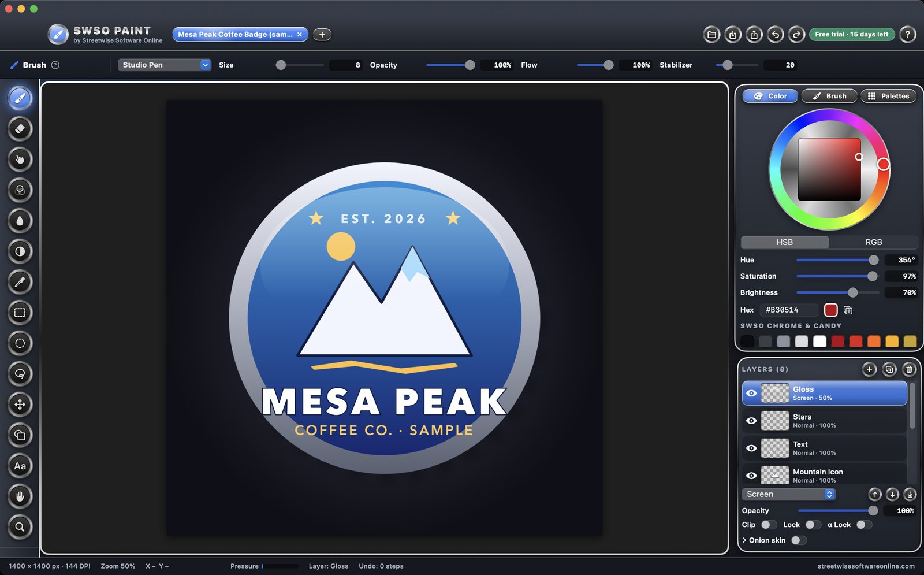The image size is (924, 575).
Task: Click the Undo arrow icon
Action: [x=775, y=35]
